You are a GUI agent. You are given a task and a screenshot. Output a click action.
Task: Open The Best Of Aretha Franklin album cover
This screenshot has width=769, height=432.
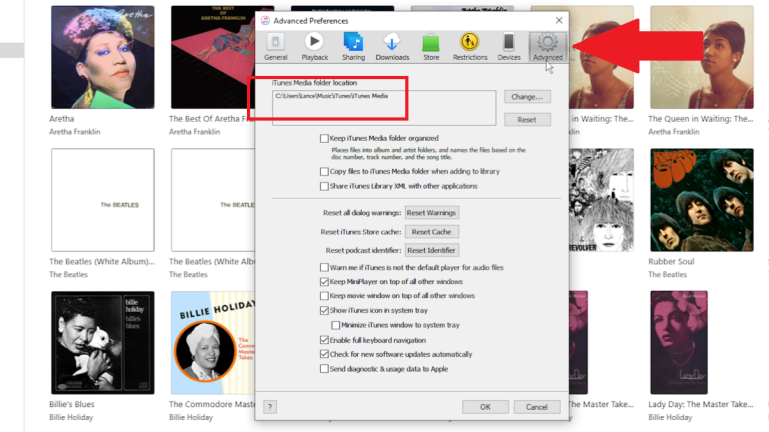(x=213, y=57)
